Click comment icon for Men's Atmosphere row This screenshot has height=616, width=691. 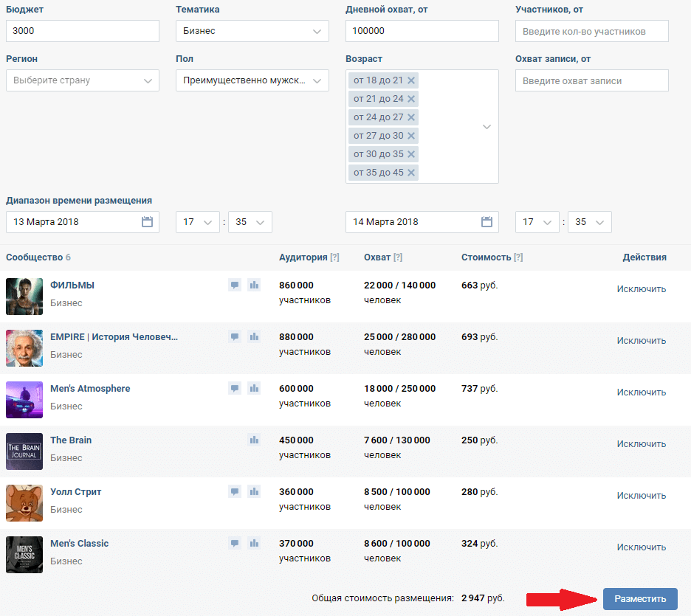(x=235, y=388)
